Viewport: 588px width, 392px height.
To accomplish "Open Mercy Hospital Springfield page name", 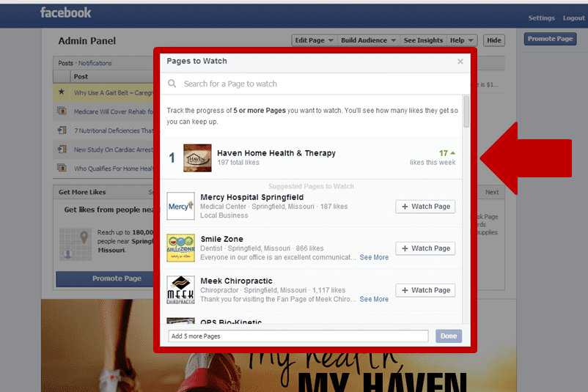I will click(x=252, y=197).
